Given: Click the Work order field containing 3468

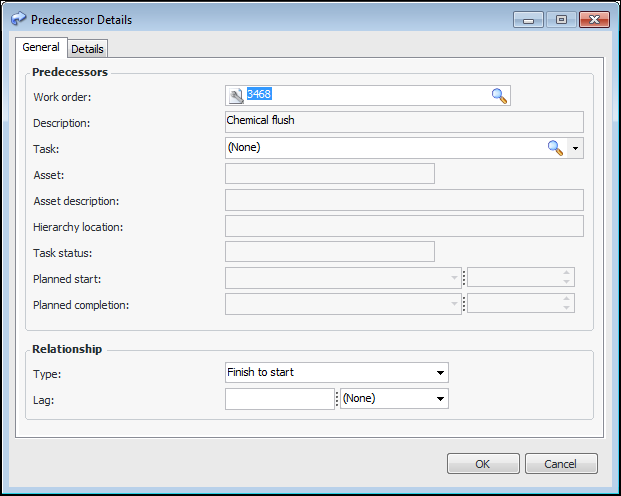Looking at the screenshot, I should click(x=368, y=95).
